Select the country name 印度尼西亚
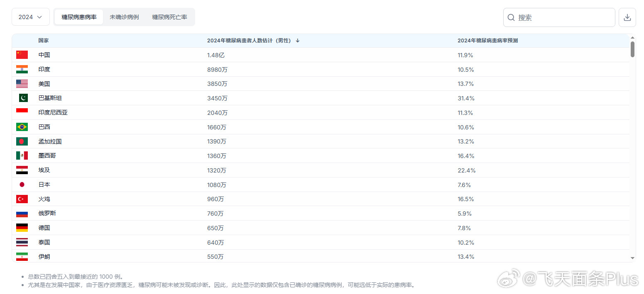The height and width of the screenshot is (294, 644). pyautogui.click(x=53, y=112)
